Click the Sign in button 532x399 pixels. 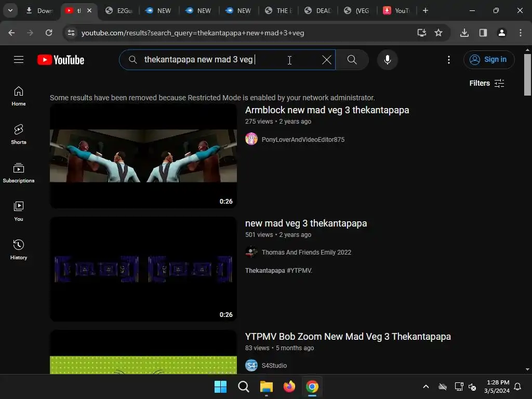point(488,60)
